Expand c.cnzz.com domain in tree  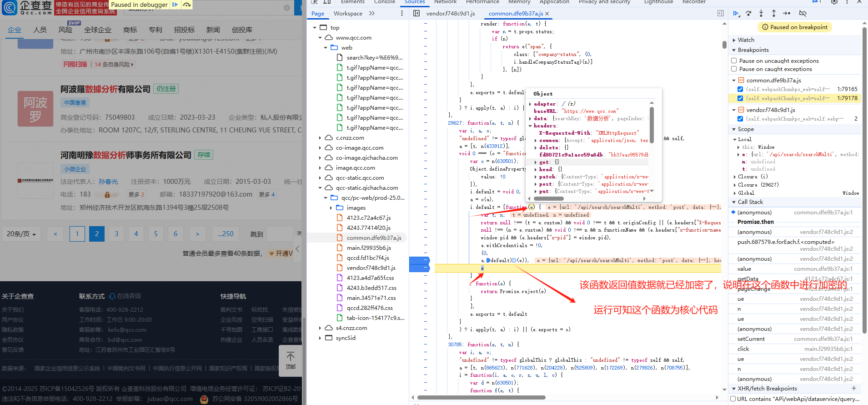click(320, 138)
